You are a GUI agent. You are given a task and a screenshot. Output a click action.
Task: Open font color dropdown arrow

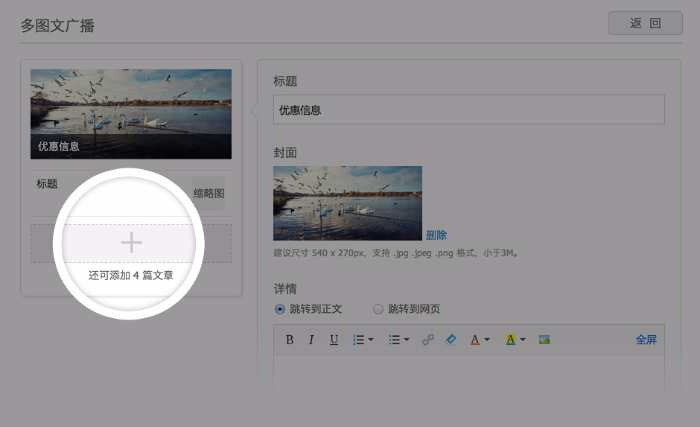487,340
